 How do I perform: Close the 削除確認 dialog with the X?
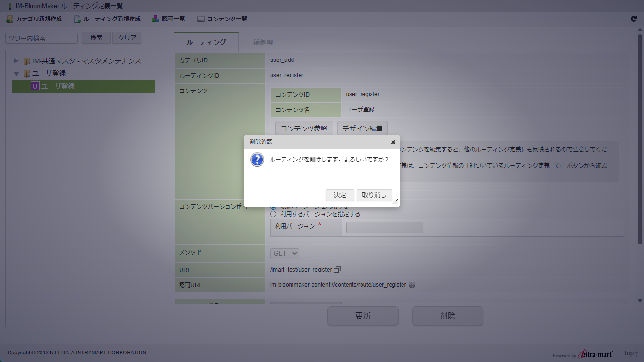tap(393, 142)
